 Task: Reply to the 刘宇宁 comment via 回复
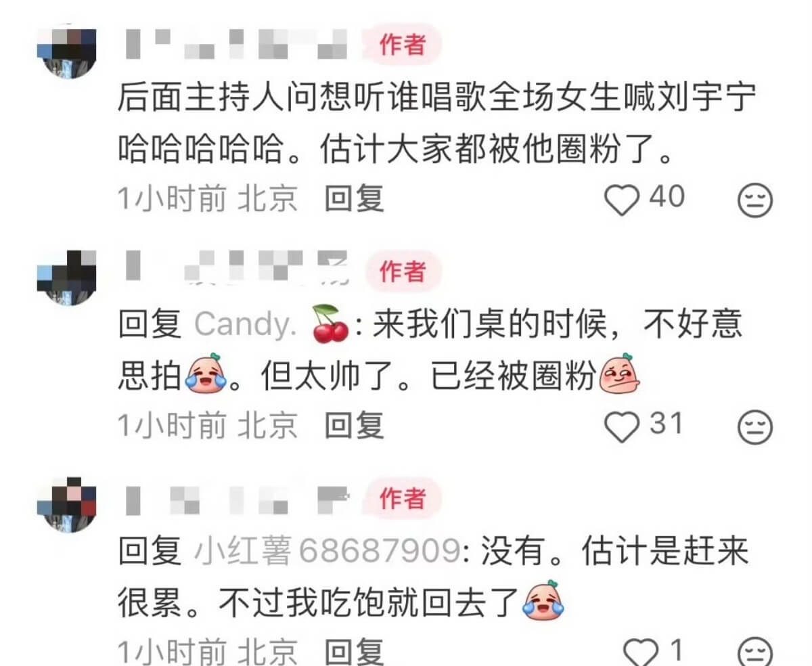pos(354,199)
